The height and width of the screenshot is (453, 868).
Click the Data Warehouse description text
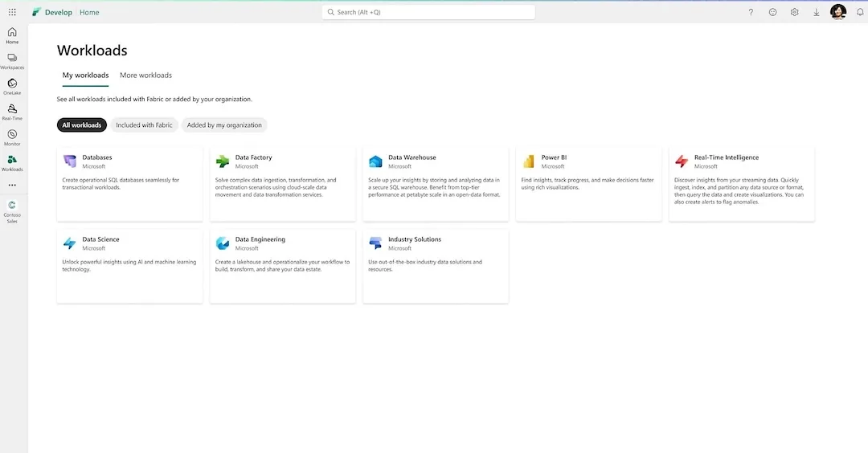tap(435, 187)
